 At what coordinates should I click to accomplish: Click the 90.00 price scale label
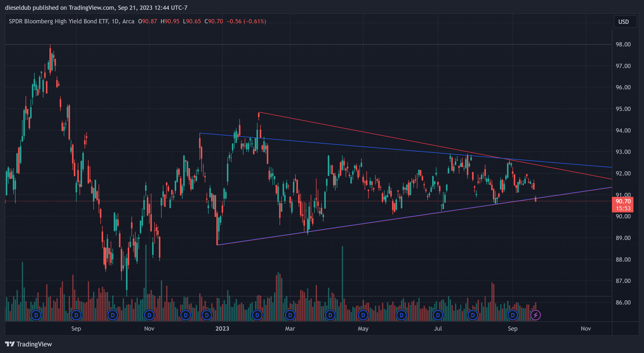coord(623,216)
